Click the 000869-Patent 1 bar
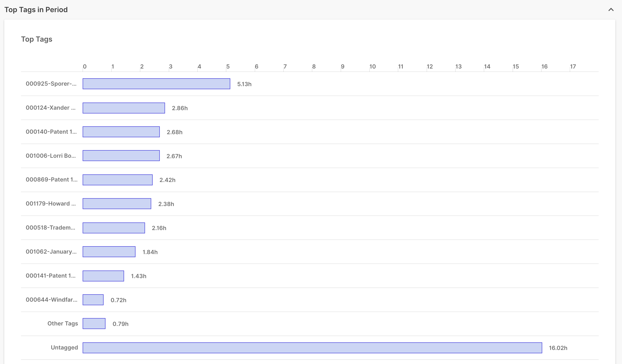Image resolution: width=622 pixels, height=364 pixels. [117, 180]
